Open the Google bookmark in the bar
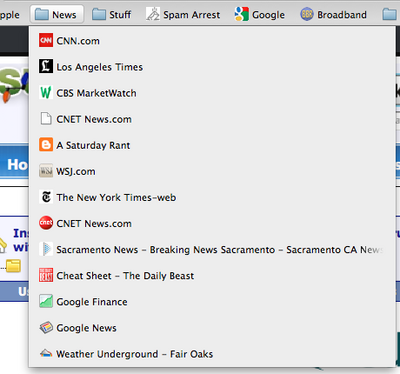The image size is (400, 374). pyautogui.click(x=260, y=14)
